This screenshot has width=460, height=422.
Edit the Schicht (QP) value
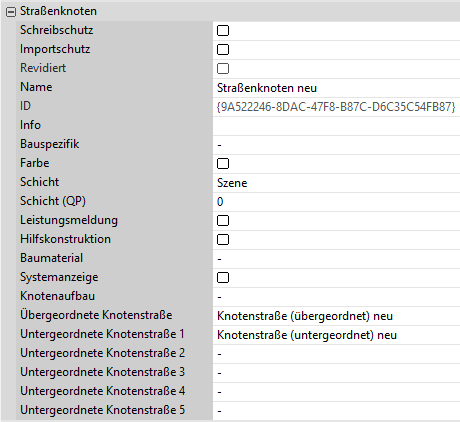coord(337,202)
